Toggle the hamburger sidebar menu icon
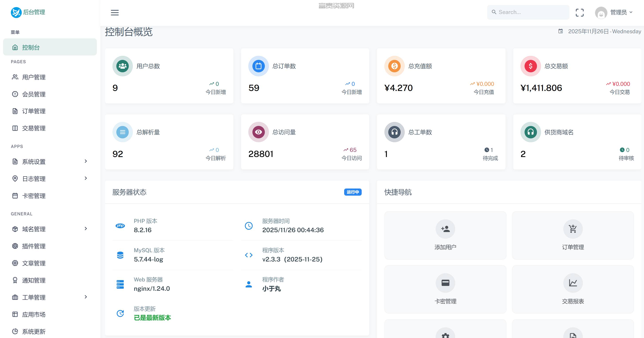 point(115,12)
